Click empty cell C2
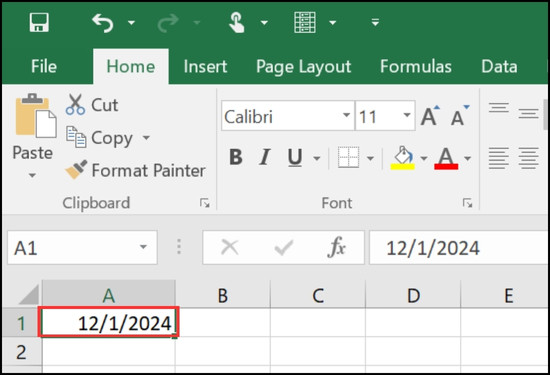This screenshot has width=550, height=375. pyautogui.click(x=318, y=351)
